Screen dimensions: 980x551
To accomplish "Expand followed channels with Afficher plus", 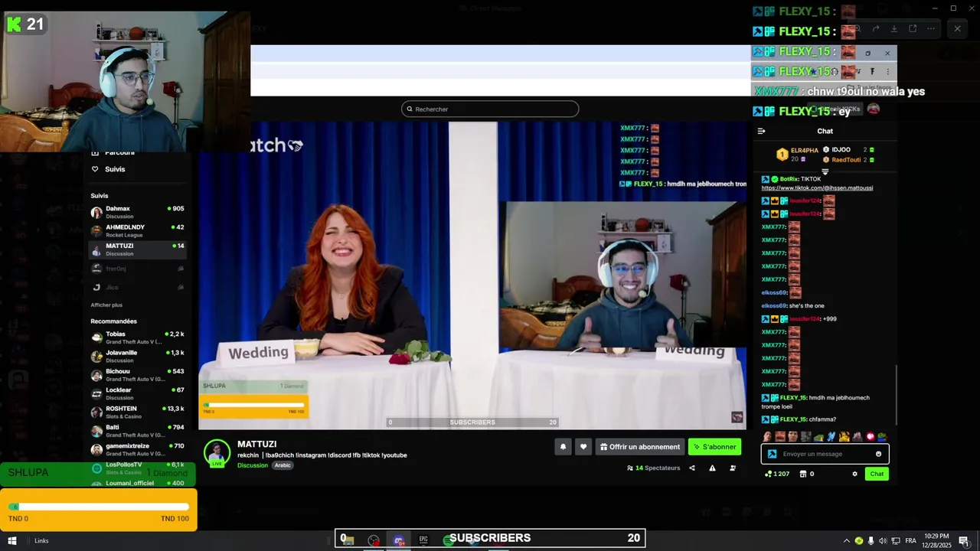I will point(106,305).
